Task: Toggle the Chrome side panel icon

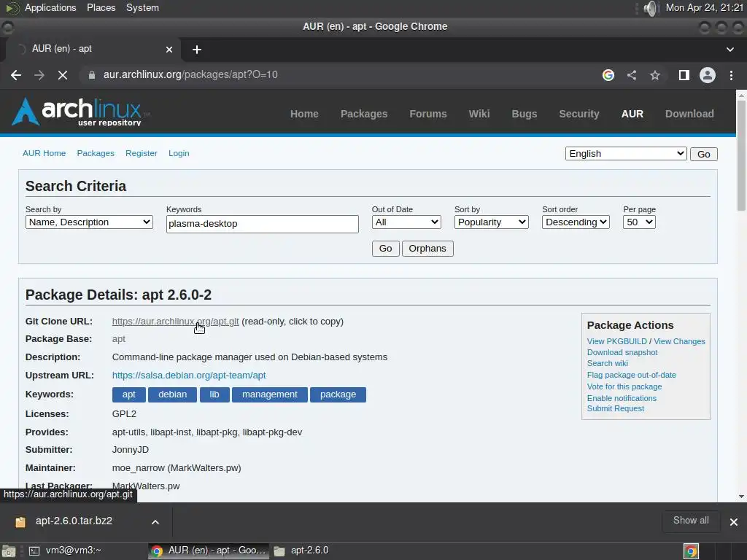Action: [x=684, y=75]
